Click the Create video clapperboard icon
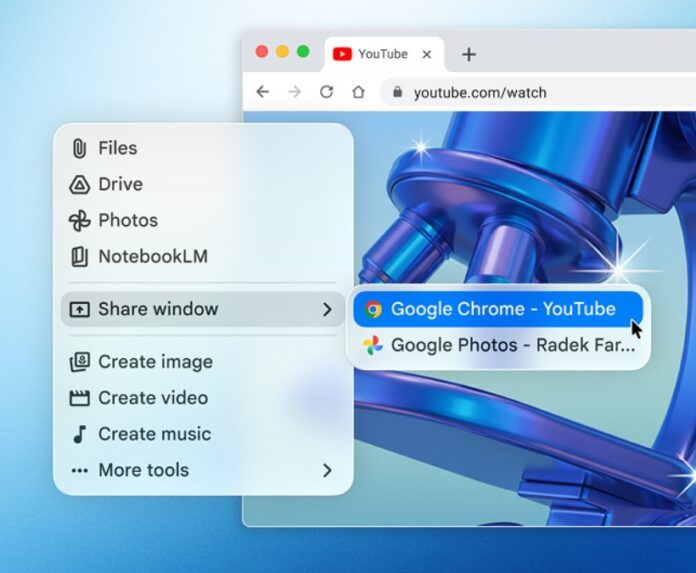696x573 pixels. (x=79, y=398)
